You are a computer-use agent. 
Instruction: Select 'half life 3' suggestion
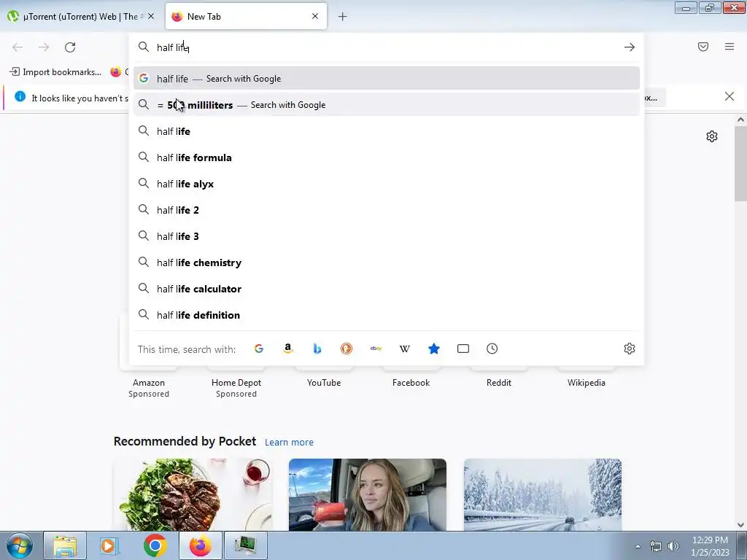387,236
